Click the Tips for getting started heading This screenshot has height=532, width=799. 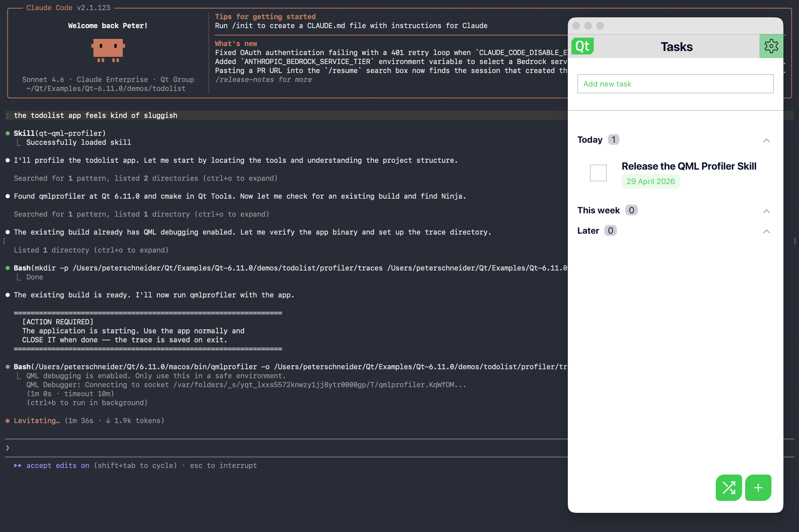265,17
